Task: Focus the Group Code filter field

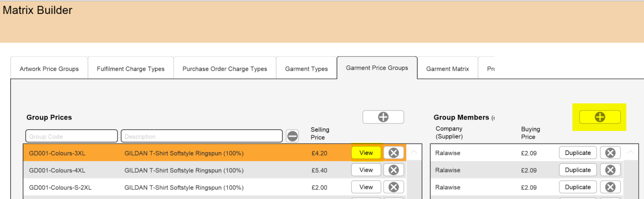Action: click(x=72, y=136)
